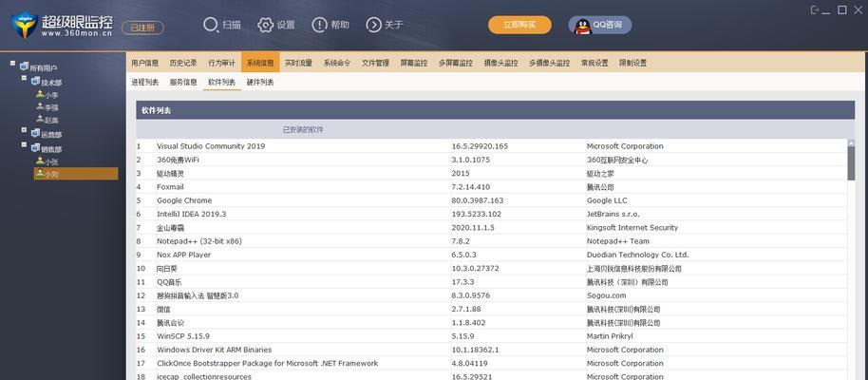Open the 帮助 help menu

(330, 25)
